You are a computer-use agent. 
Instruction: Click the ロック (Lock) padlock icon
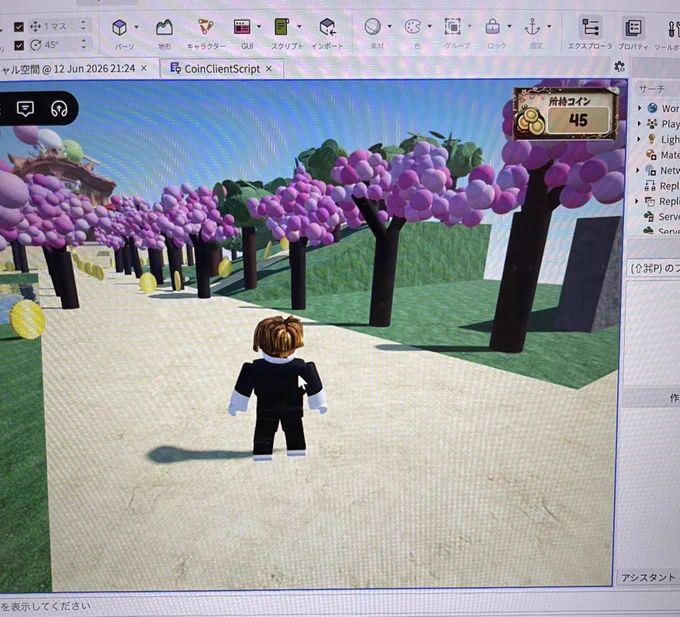tap(492, 26)
